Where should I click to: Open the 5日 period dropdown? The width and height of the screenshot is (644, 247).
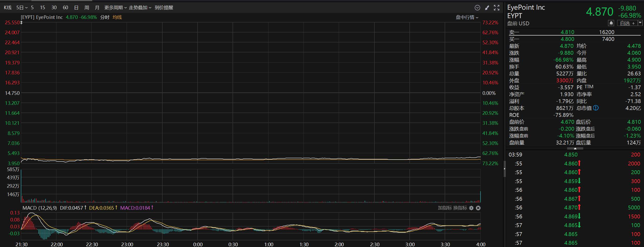pos(22,8)
